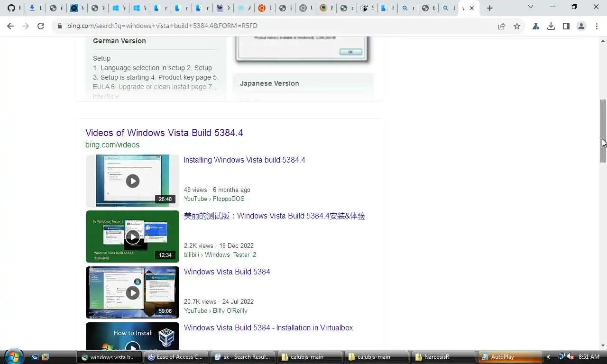Viewport: 607px width, 364px height.
Task: Click Show Desktop quick launch icon
Action: (x=34, y=357)
